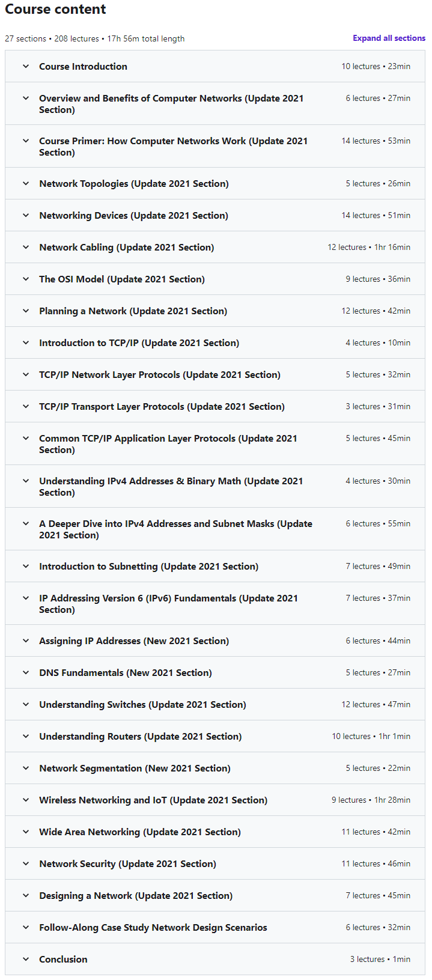Expand Network Topologies section chevron
432x980 pixels.
pyautogui.click(x=26, y=184)
